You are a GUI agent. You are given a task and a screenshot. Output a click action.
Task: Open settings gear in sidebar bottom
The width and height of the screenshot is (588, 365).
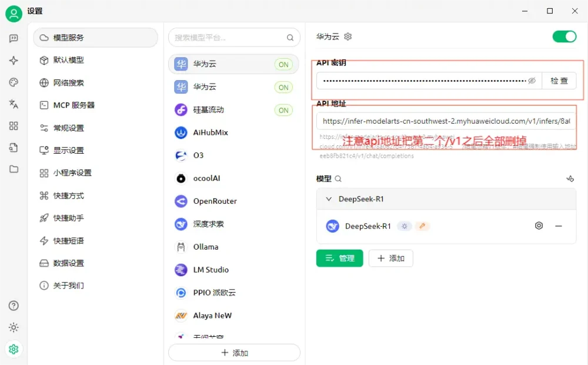(14, 349)
